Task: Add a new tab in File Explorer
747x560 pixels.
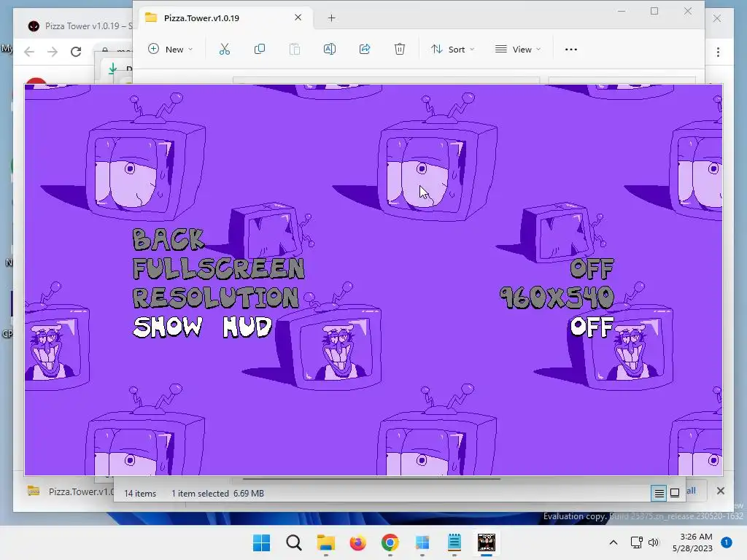Action: pyautogui.click(x=332, y=18)
